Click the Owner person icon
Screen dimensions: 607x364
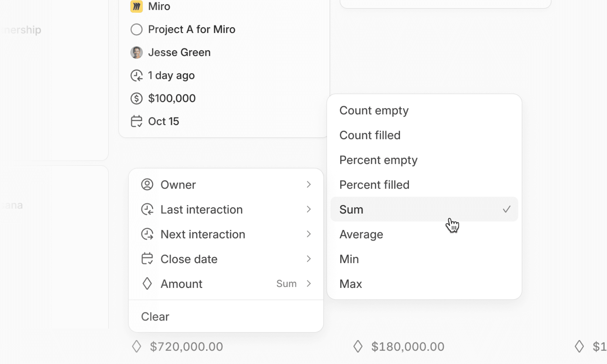coord(147,184)
